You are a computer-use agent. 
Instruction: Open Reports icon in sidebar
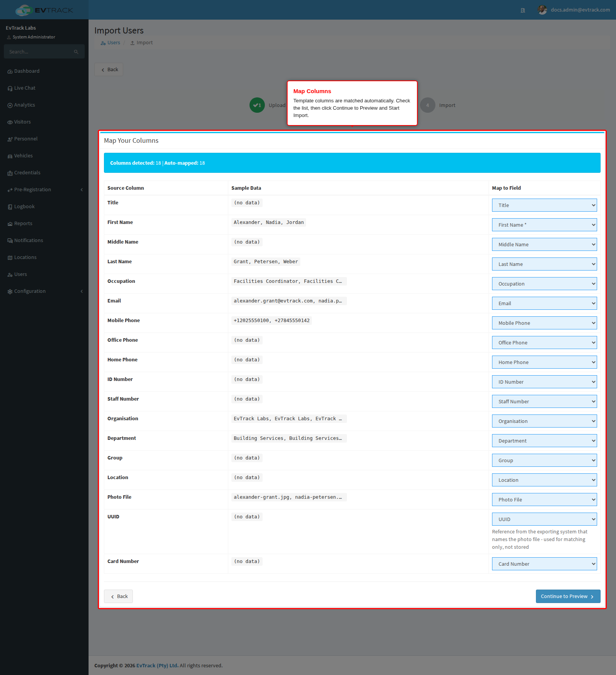point(10,224)
